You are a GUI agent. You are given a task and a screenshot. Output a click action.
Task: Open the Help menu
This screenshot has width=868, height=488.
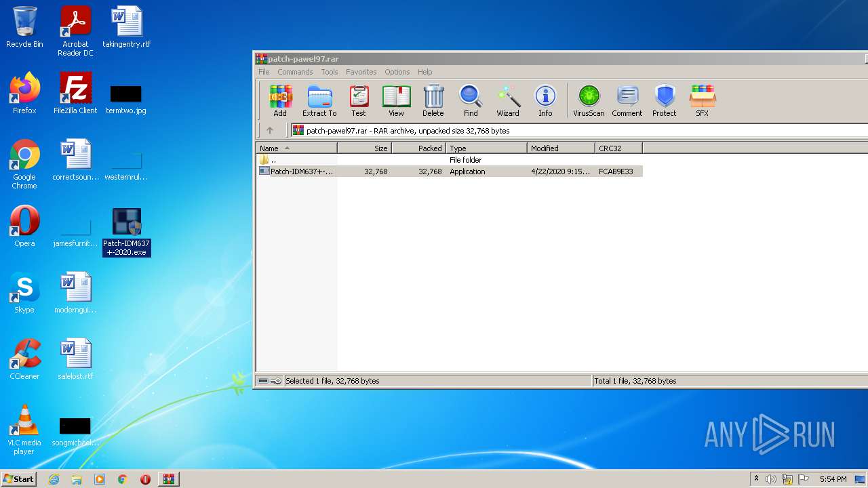425,72
